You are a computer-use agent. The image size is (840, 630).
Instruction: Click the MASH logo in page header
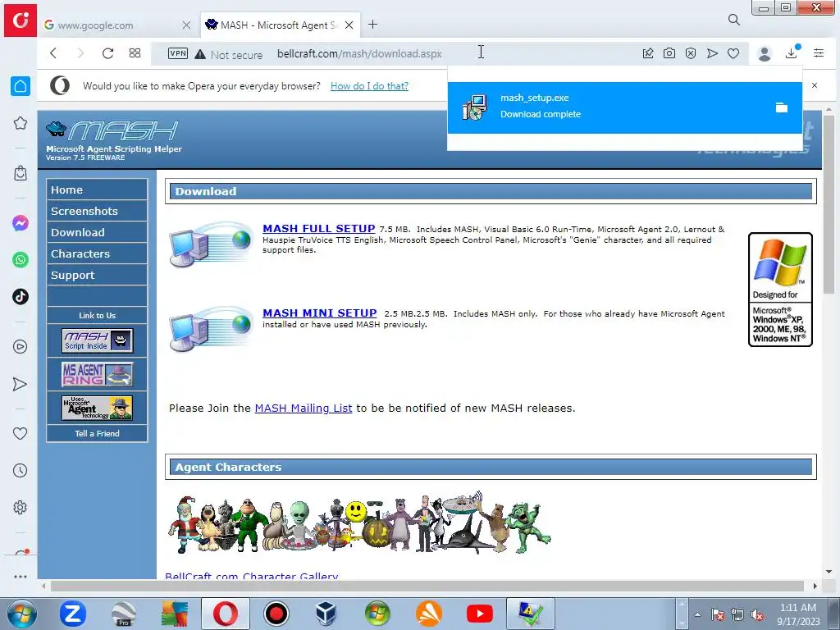tap(112, 130)
